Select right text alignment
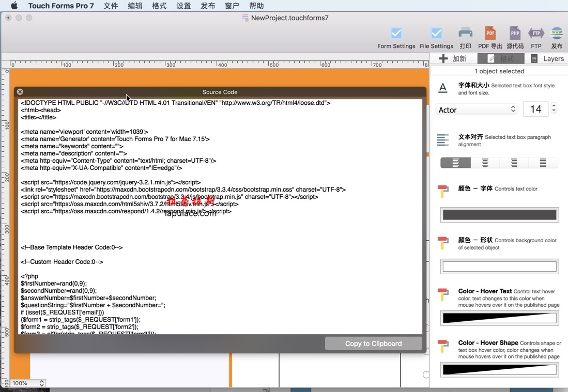The width and height of the screenshot is (568, 392). (x=514, y=163)
